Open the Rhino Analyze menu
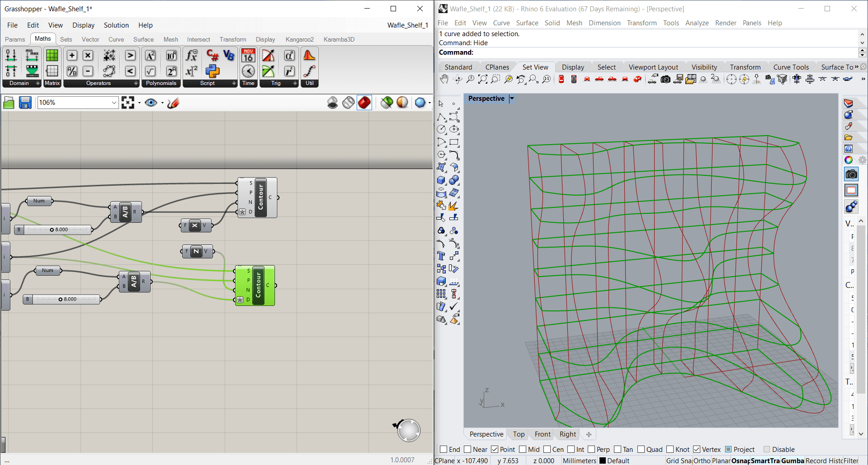 point(697,23)
